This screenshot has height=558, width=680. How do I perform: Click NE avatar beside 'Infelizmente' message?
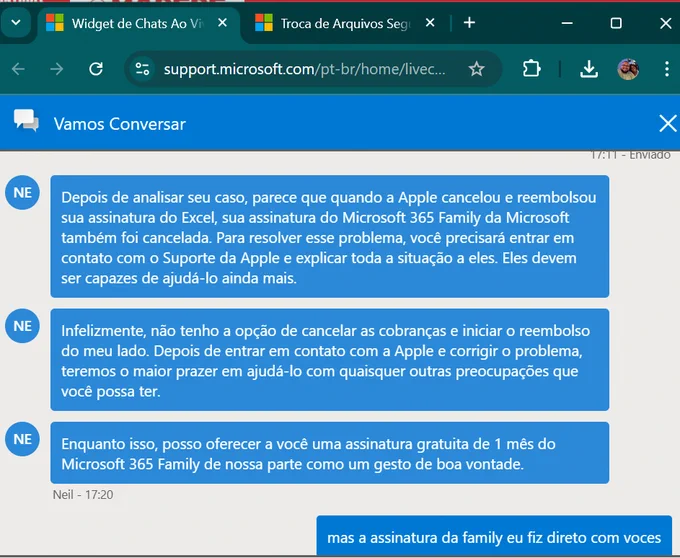[22, 326]
